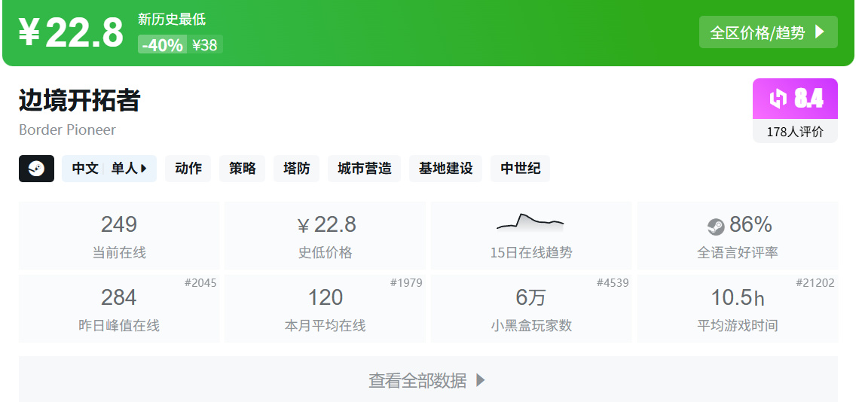
Task: Click the game title 边境开拓者
Action: click(x=80, y=100)
